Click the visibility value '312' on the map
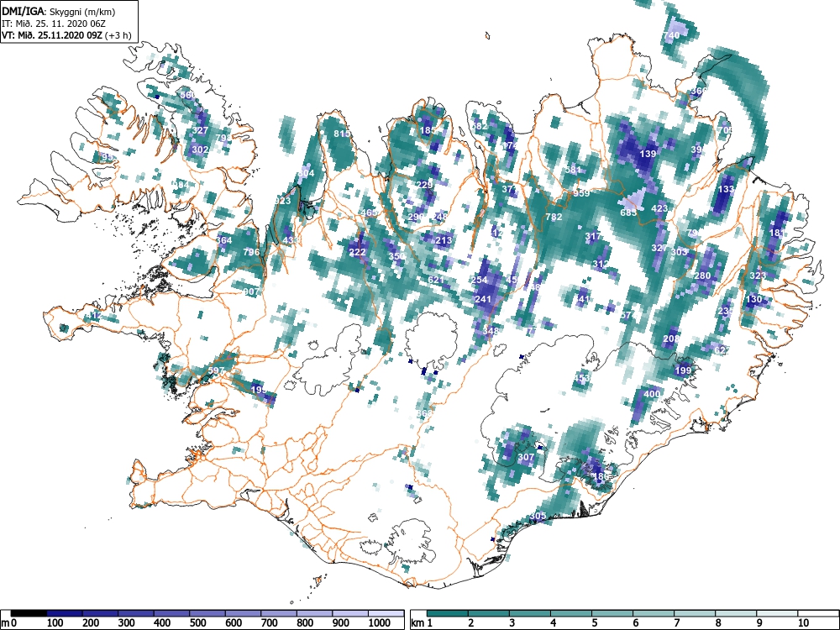 (601, 264)
